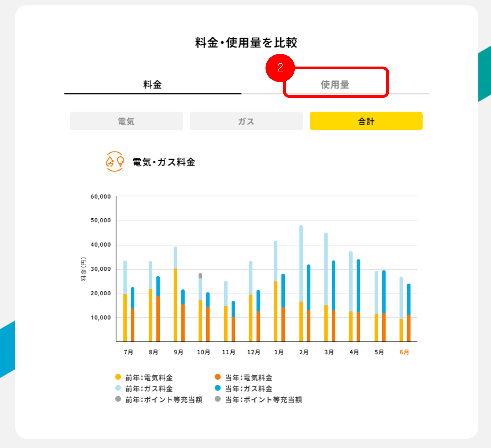Click the 9月 axis label

[x=179, y=352]
